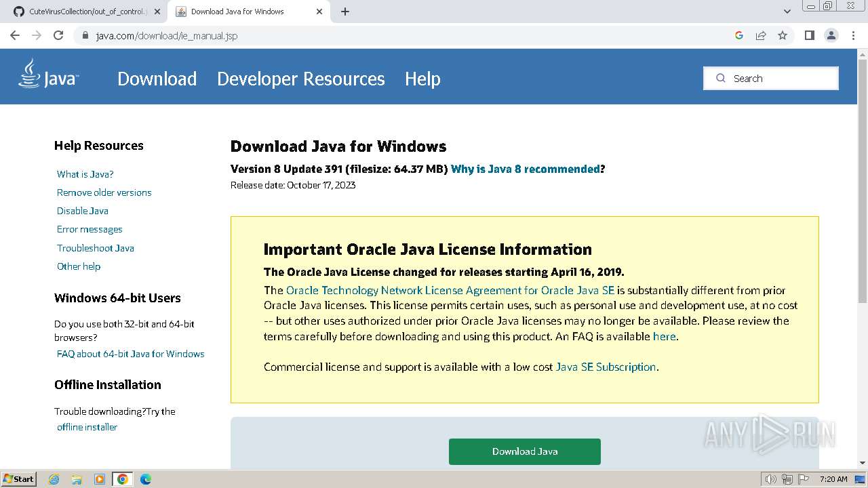Screen dimensions: 868x488
Task: Reload the Java download page
Action: 58,35
